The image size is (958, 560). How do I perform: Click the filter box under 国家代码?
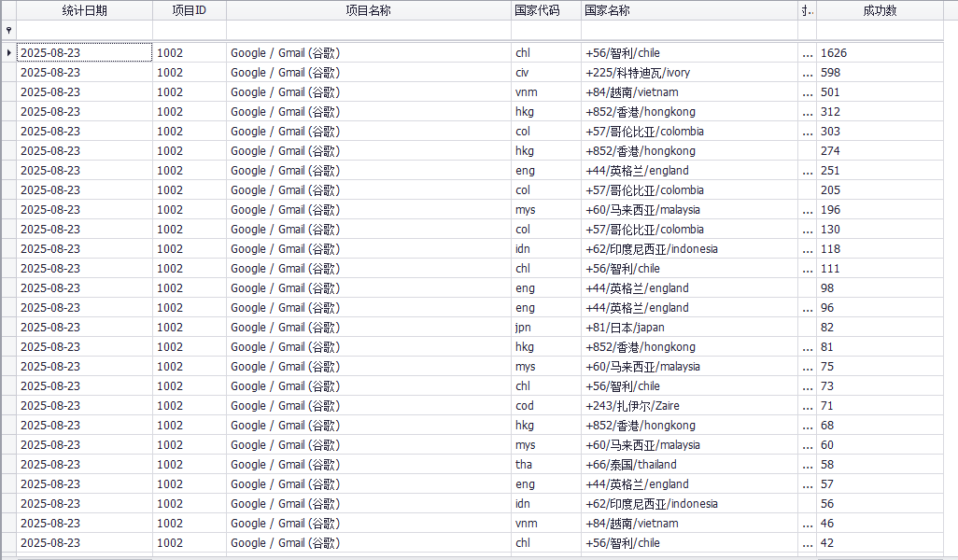click(546, 30)
